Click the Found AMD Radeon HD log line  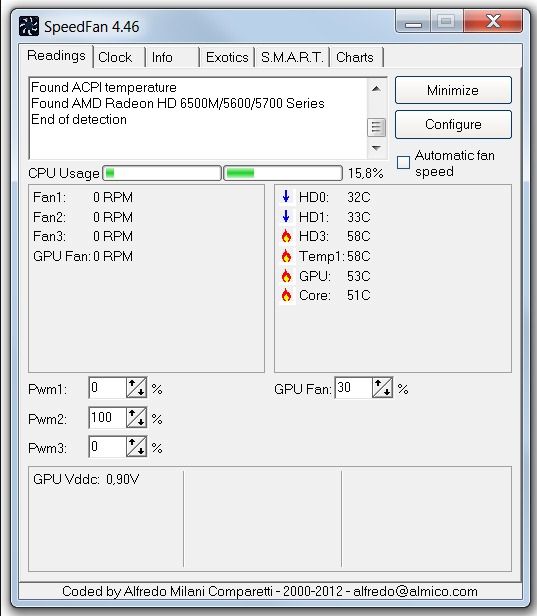tap(178, 103)
